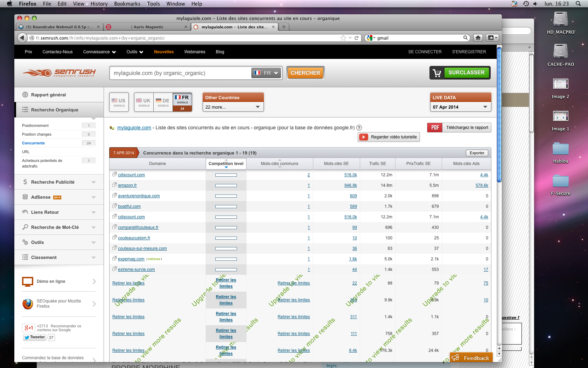The height and width of the screenshot is (368, 588).
Task: Click the SEOquake Firefox icon
Action: coord(28,304)
